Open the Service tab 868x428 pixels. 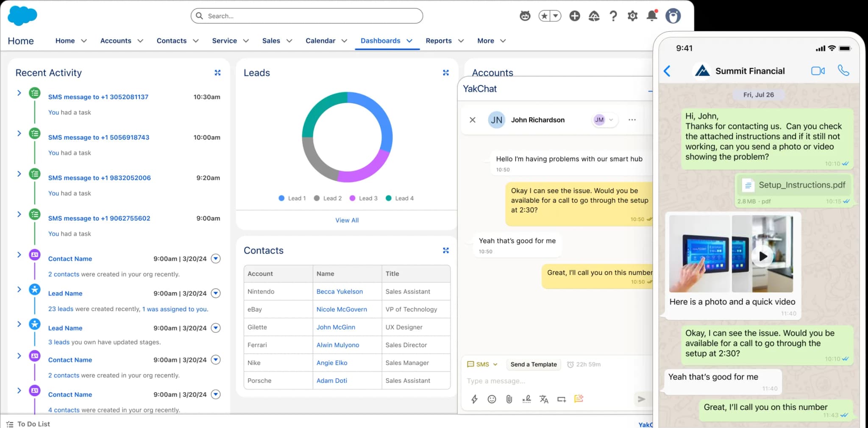coord(224,41)
